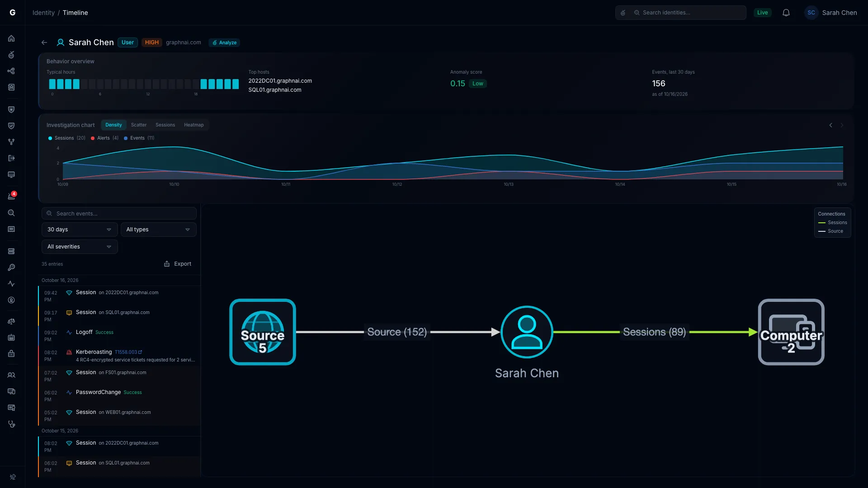The width and height of the screenshot is (868, 488).
Task: Switch to the Density chart tab
Action: click(x=113, y=125)
